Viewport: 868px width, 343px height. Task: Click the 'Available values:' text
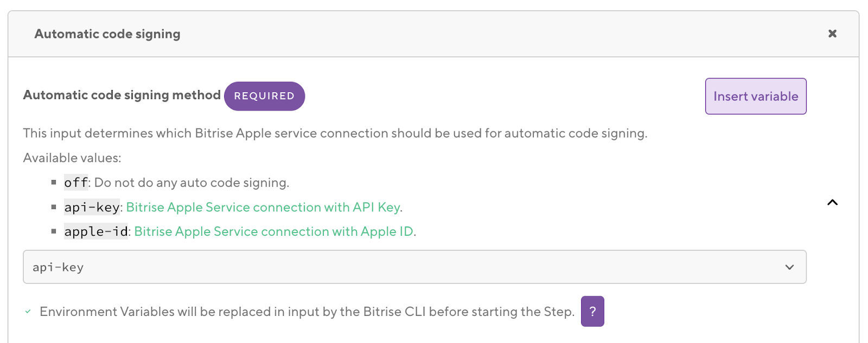(72, 158)
